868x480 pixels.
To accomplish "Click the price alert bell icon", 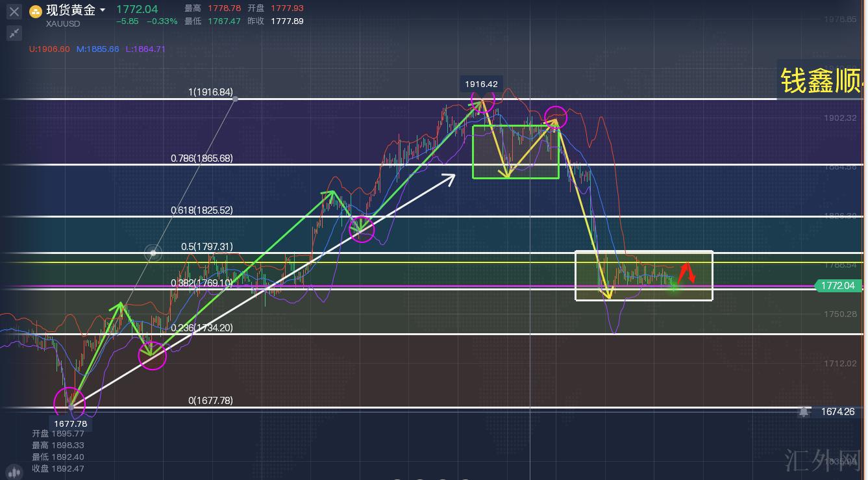I will point(804,412).
